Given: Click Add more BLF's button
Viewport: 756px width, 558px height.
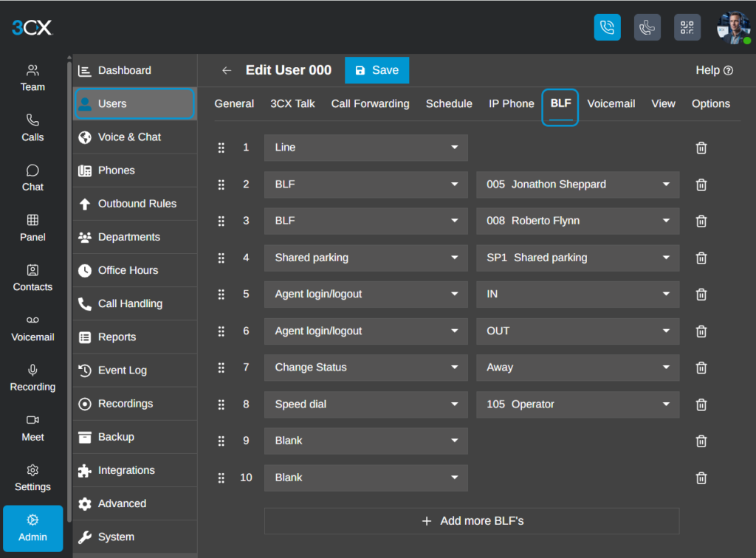Looking at the screenshot, I should tap(472, 521).
